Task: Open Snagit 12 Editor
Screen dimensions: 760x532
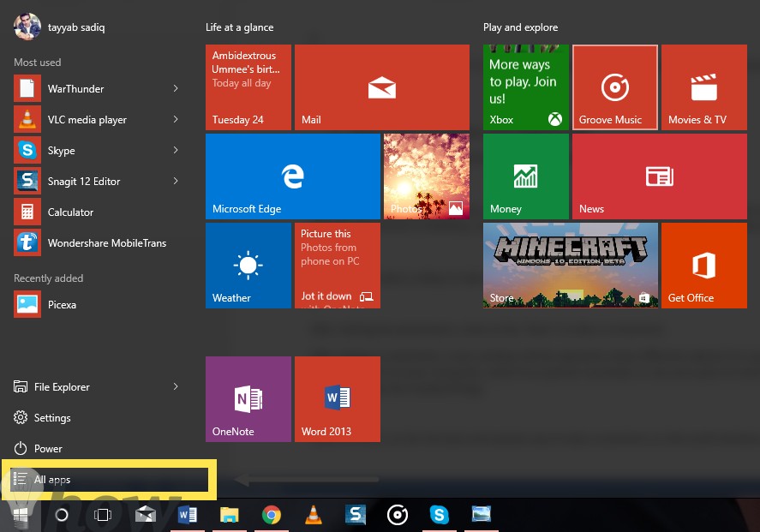Action: pos(97,182)
